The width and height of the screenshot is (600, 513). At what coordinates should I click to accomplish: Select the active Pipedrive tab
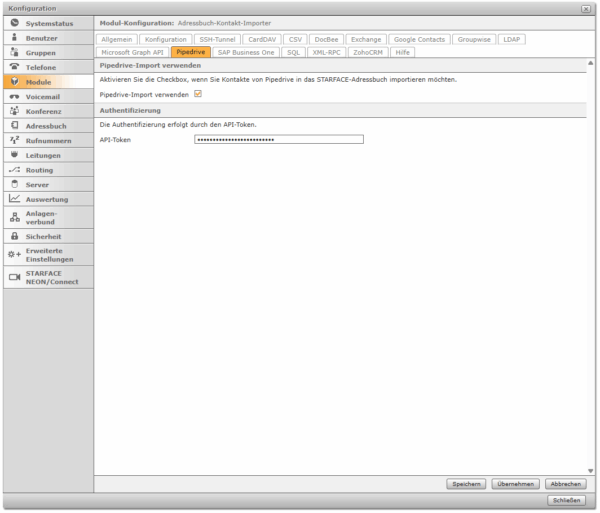pos(191,52)
